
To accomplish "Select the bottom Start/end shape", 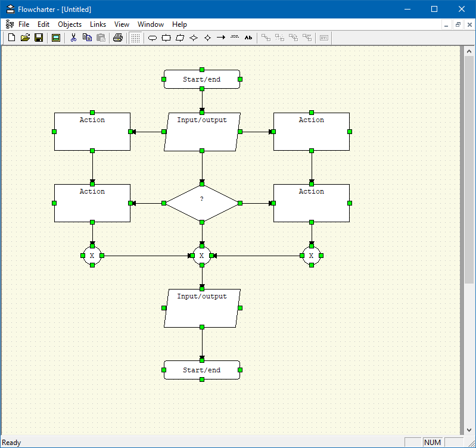I will (202, 370).
